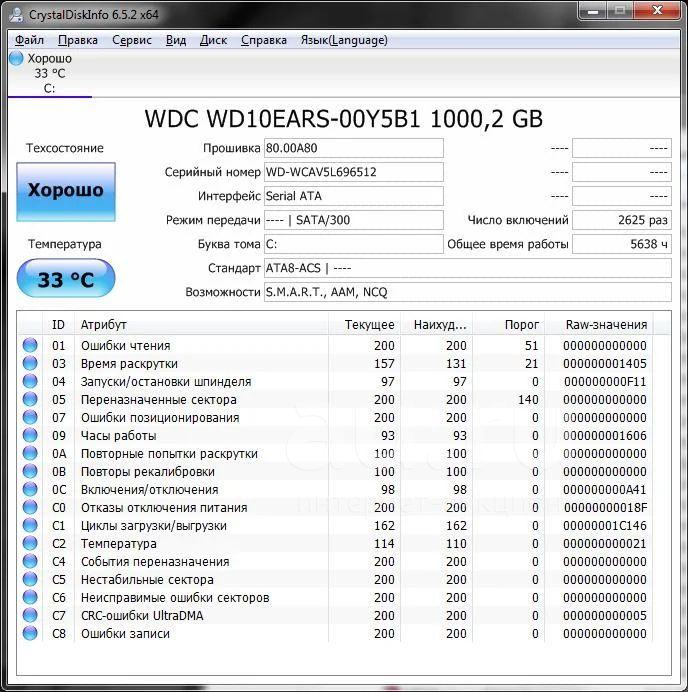Click the Режим передачи field SATA/300
Screen dimensions: 688x692
(x=353, y=220)
